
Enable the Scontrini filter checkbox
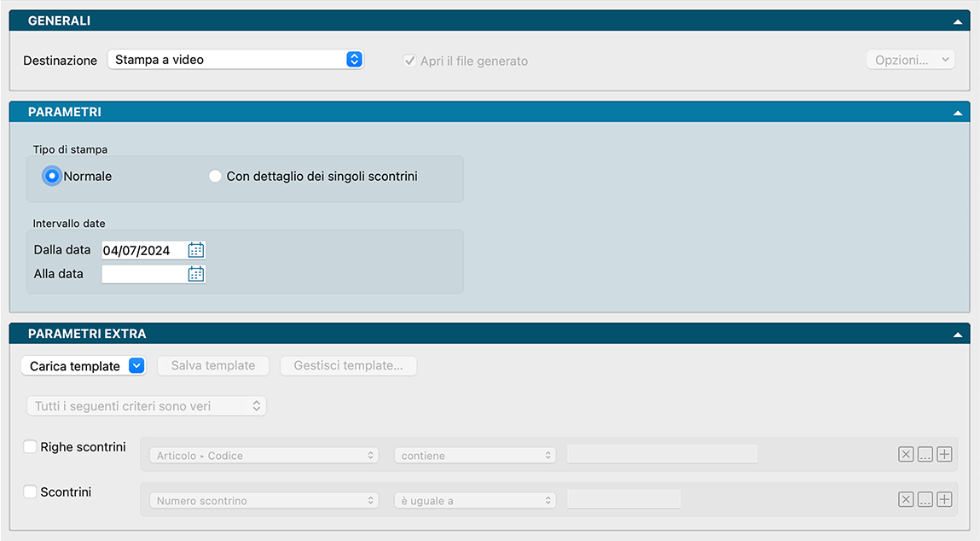coord(31,492)
